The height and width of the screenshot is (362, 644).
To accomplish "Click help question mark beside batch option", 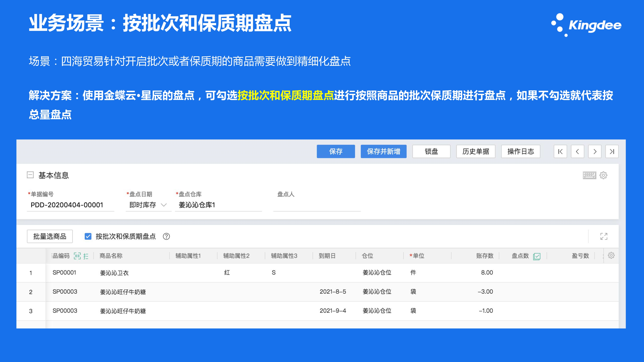I will [x=166, y=236].
